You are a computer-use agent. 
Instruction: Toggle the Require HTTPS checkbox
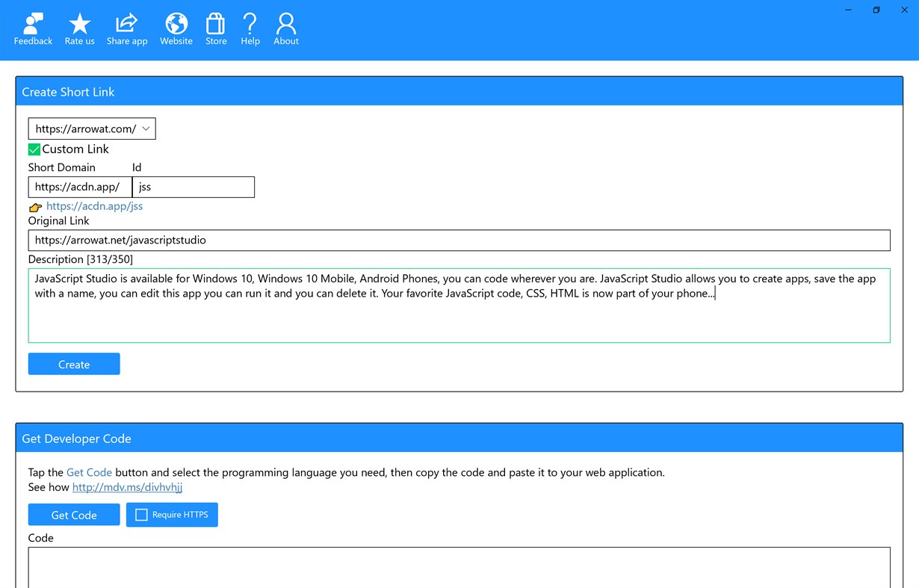tap(141, 515)
